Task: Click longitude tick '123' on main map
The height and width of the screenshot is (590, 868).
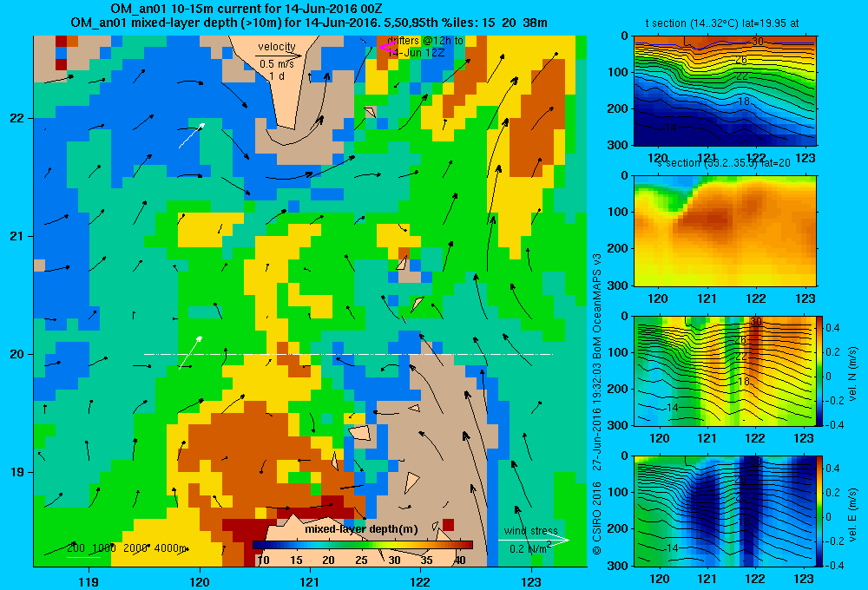Action: tap(531, 581)
